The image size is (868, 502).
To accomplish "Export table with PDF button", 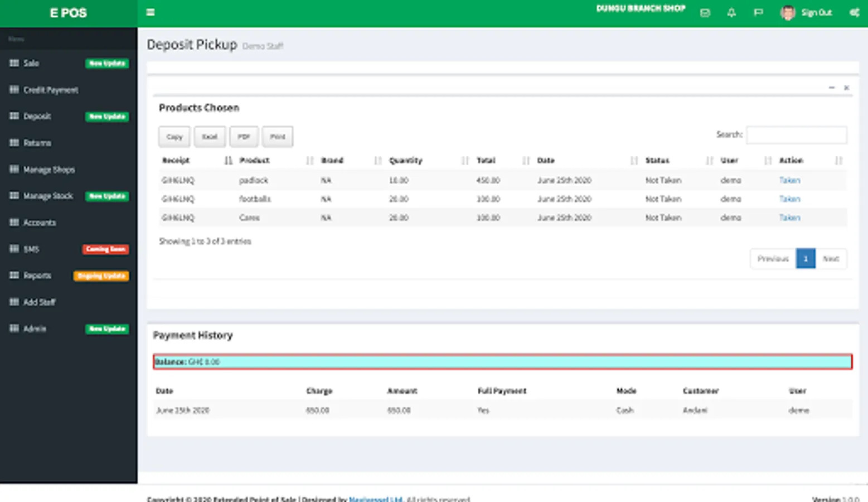I will pyautogui.click(x=244, y=137).
